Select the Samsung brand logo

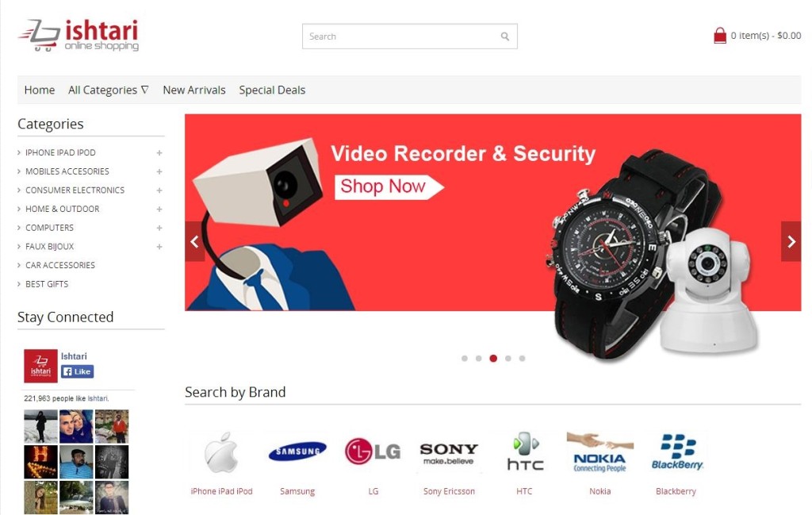297,452
